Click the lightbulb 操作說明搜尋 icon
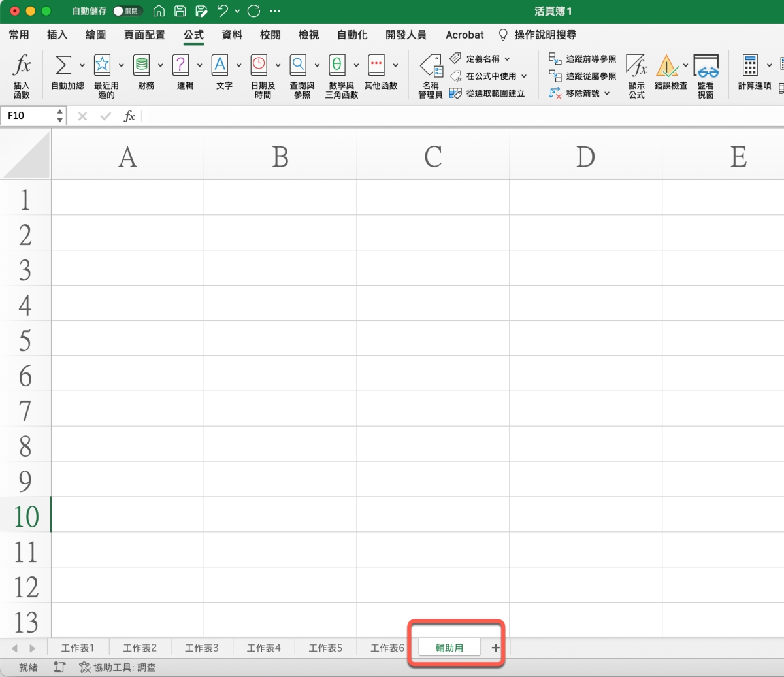Screen dimensions: 784x677 click(503, 35)
